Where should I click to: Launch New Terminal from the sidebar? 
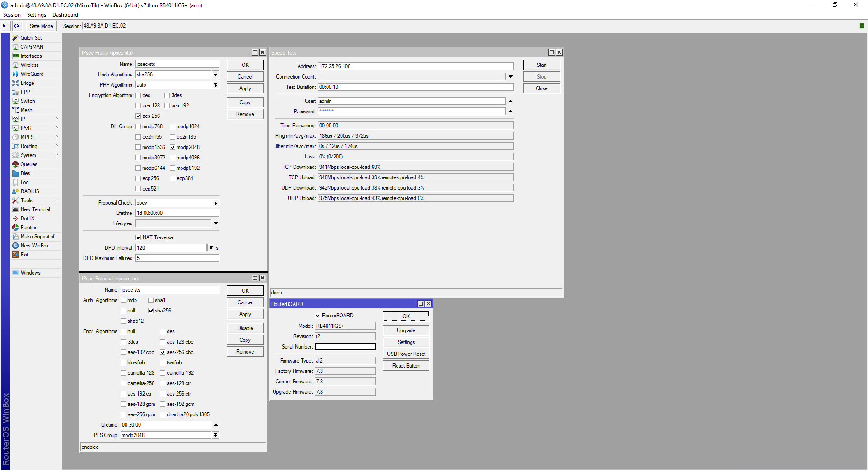click(35, 209)
